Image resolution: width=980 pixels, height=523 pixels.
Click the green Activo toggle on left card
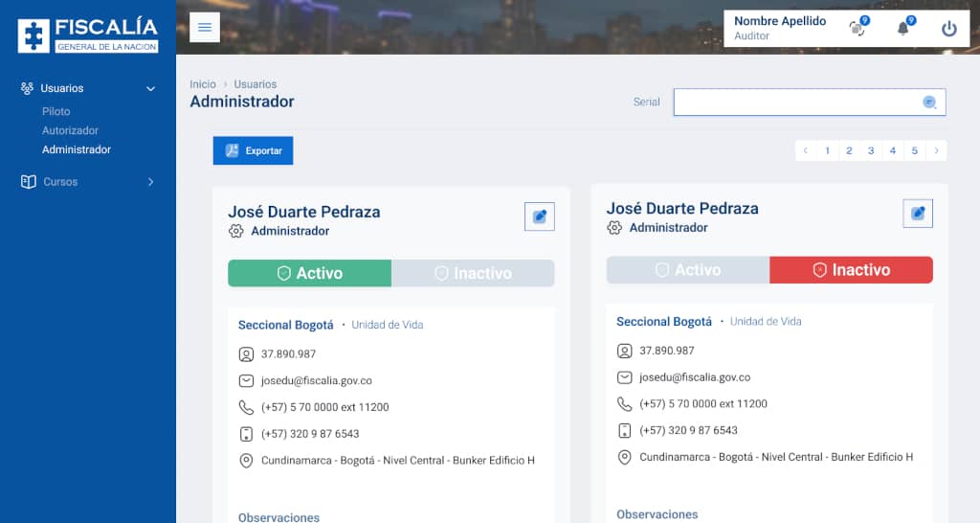point(309,273)
